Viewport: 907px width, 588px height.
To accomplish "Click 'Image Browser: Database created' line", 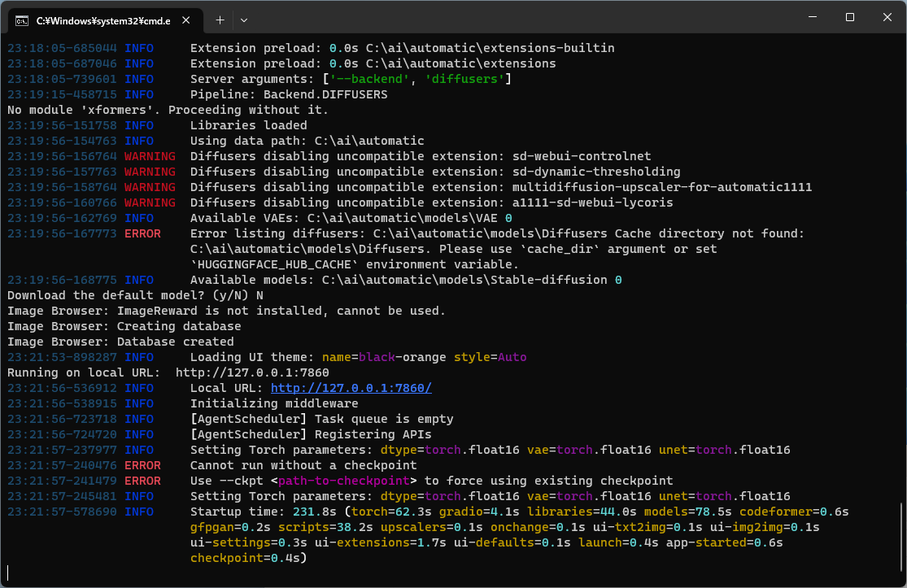I will pyautogui.click(x=120, y=342).
